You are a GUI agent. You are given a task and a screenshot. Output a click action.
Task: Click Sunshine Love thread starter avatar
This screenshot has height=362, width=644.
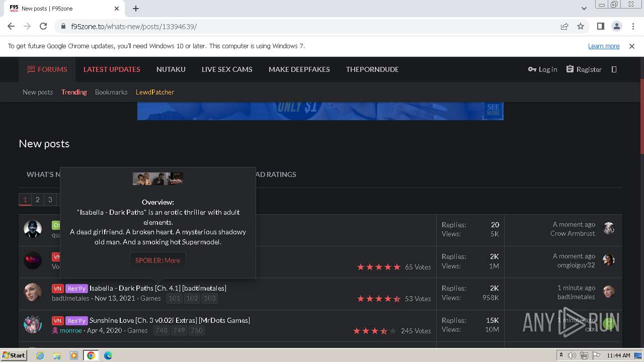click(33, 324)
